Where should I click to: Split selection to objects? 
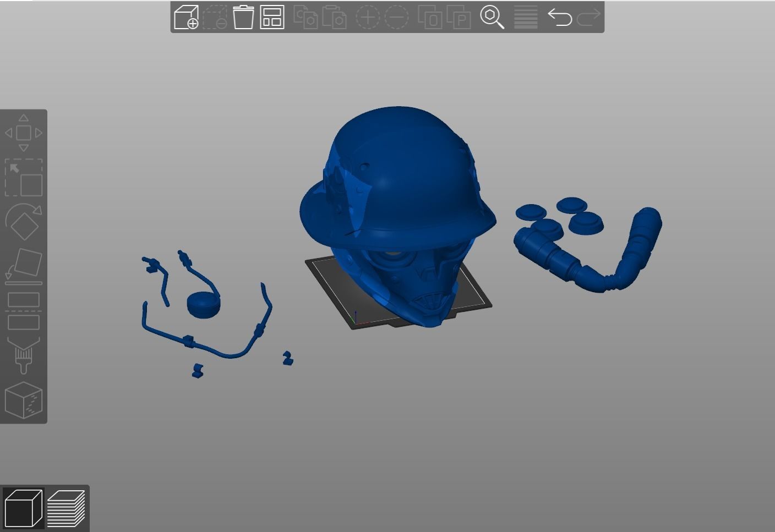point(430,17)
